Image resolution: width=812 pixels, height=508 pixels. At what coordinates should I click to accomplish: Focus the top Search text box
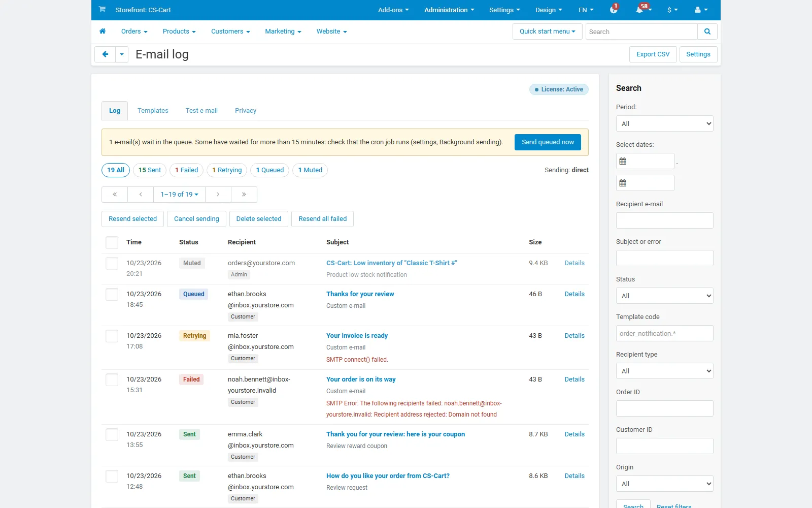point(641,31)
